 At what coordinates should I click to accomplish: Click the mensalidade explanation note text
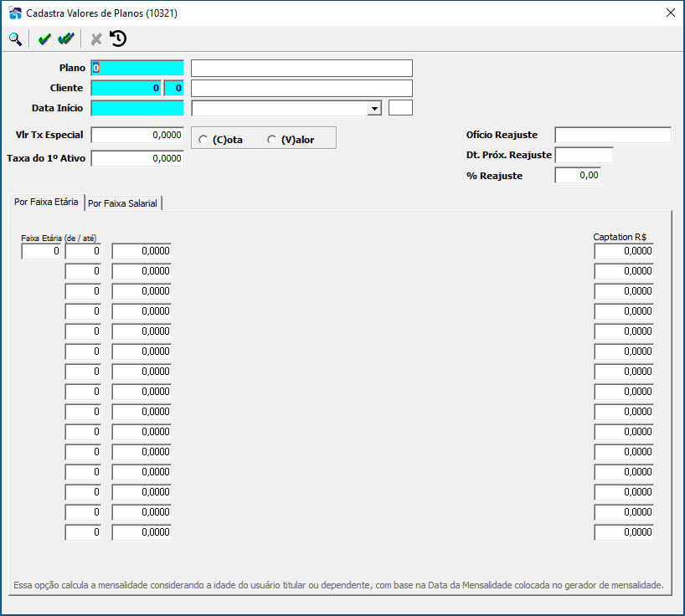[338, 585]
